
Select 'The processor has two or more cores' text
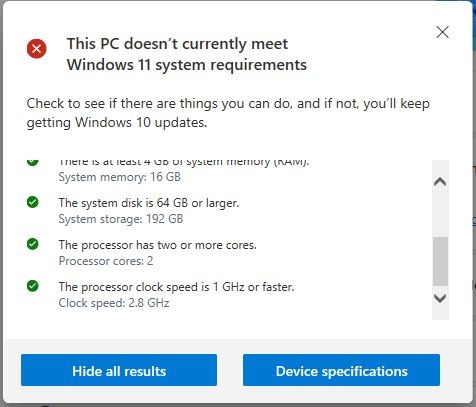coord(158,245)
